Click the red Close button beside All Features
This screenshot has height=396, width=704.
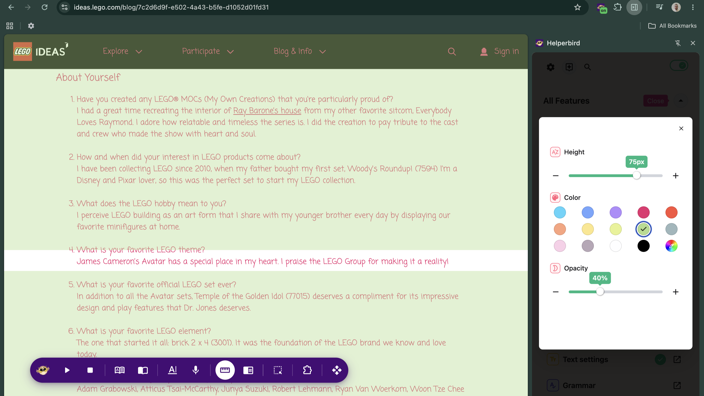(656, 101)
